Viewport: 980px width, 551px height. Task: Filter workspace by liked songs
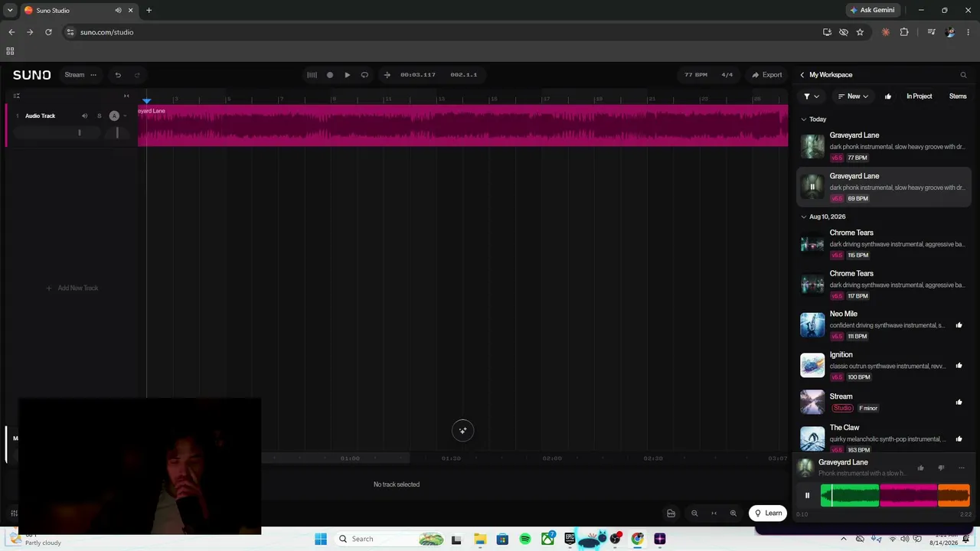pyautogui.click(x=888, y=96)
